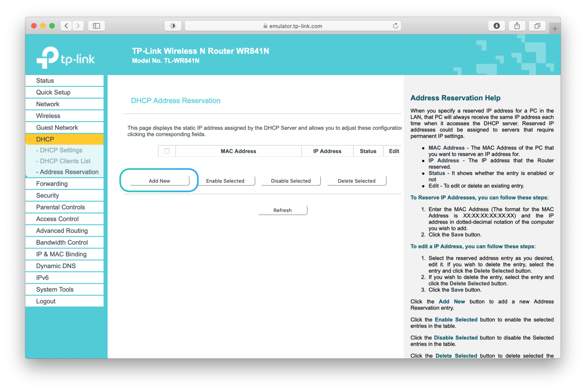586x392 pixels.
Task: Open Guest Network settings
Action: click(64, 128)
